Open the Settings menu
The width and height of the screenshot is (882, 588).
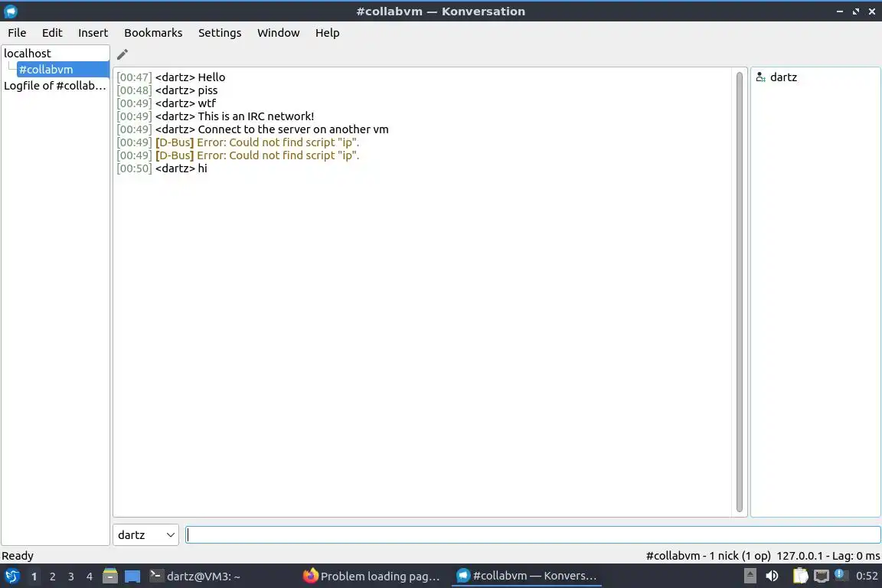(220, 33)
